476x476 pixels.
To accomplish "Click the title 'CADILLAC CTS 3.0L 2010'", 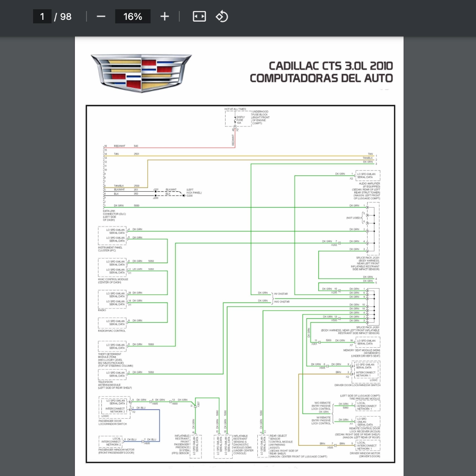I will (x=331, y=66).
